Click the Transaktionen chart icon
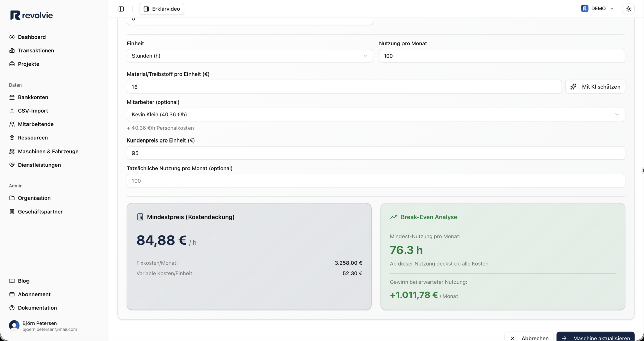The image size is (644, 341). tap(12, 51)
